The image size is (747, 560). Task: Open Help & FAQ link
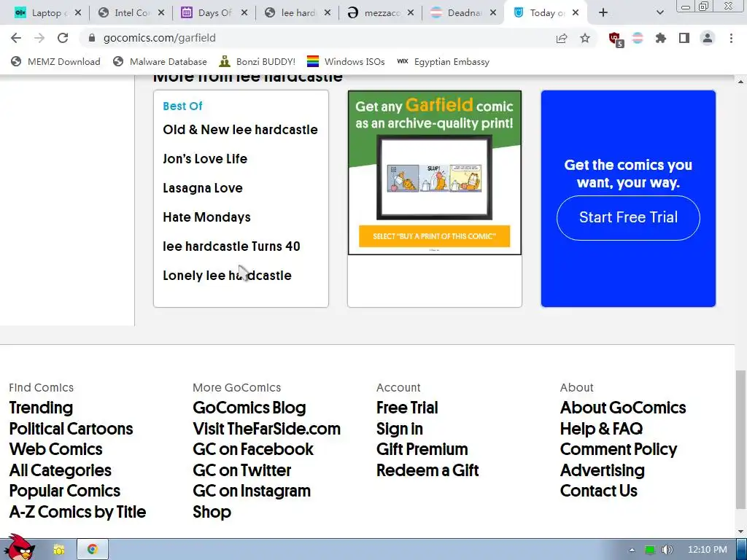[601, 429]
